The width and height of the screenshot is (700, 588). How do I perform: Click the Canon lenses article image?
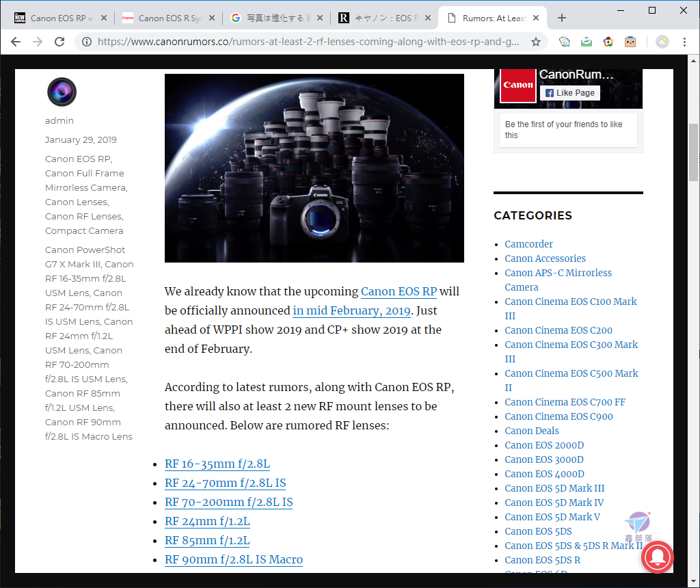[x=314, y=168]
